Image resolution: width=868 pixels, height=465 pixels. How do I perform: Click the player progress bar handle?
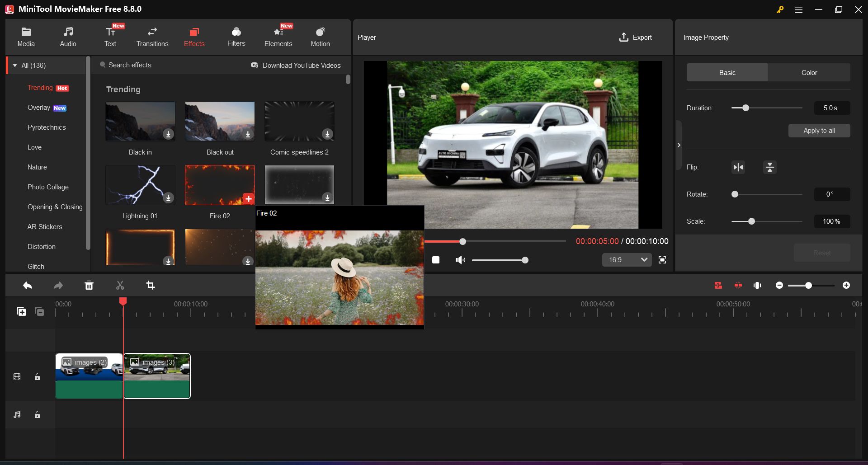point(462,242)
